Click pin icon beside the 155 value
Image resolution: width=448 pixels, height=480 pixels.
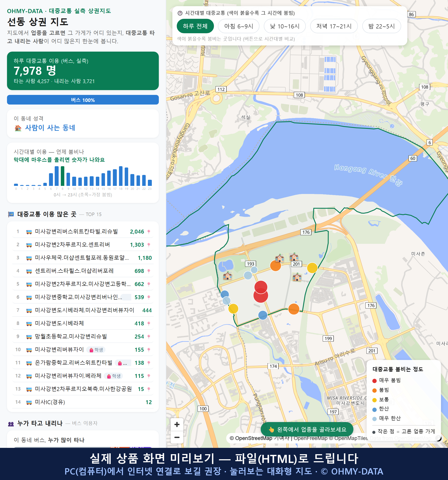point(149,349)
